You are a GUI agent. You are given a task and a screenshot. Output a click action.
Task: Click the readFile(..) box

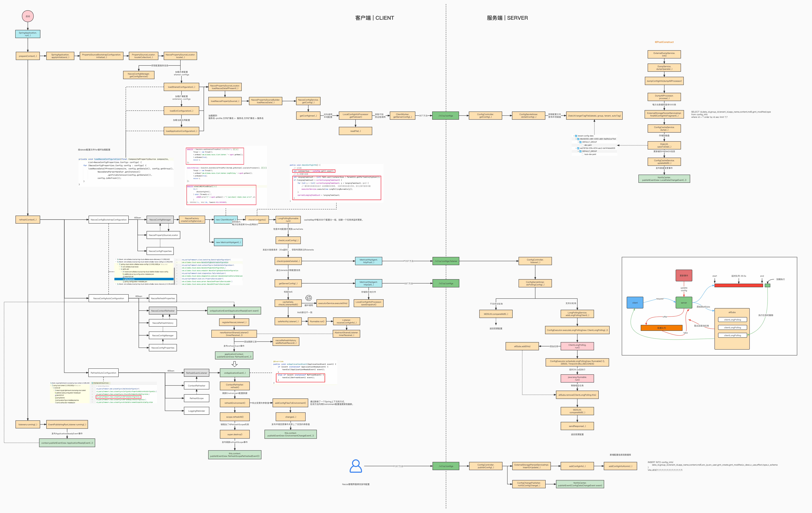click(x=355, y=131)
